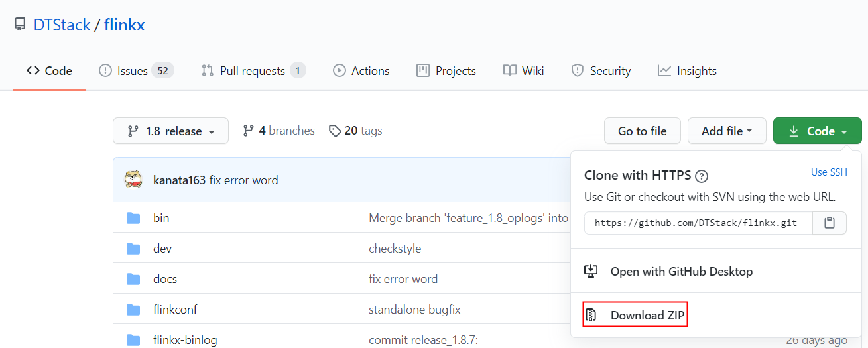This screenshot has height=348, width=868.
Task: Select Open with GitHub Desktop
Action: pos(668,271)
